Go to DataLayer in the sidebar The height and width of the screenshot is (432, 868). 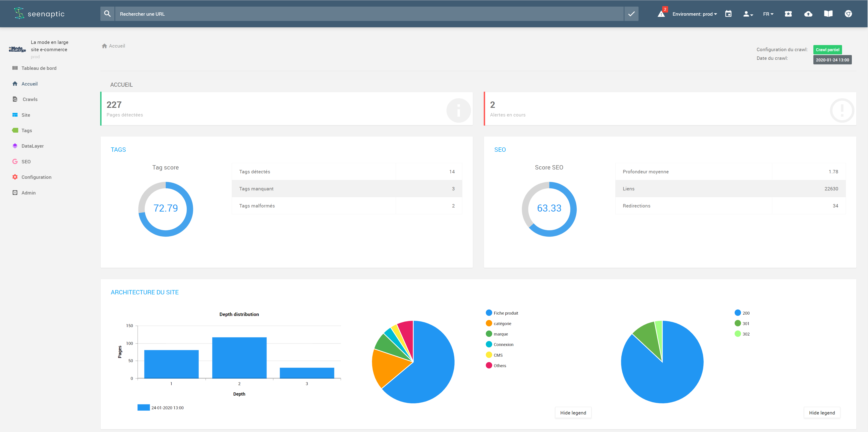coord(32,146)
